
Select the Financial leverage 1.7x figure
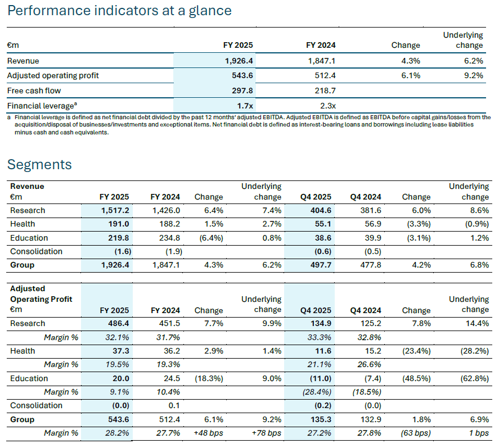244,105
